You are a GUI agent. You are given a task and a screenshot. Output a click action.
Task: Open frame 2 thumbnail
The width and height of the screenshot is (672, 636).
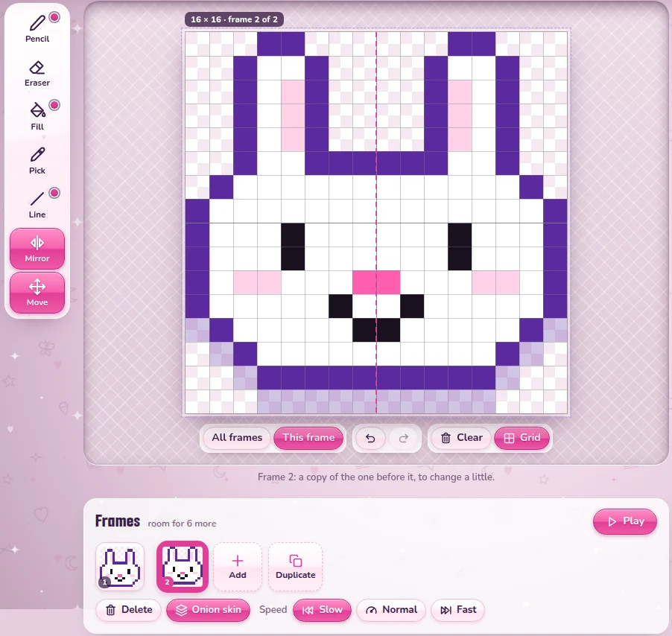tap(183, 567)
